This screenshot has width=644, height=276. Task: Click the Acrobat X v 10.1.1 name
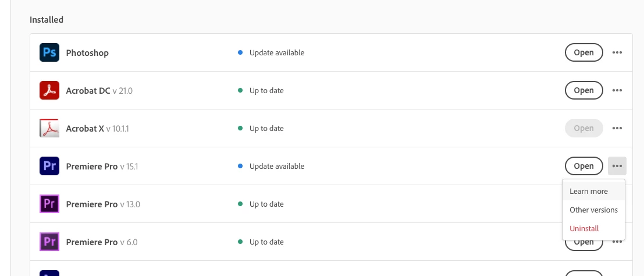[x=97, y=128]
